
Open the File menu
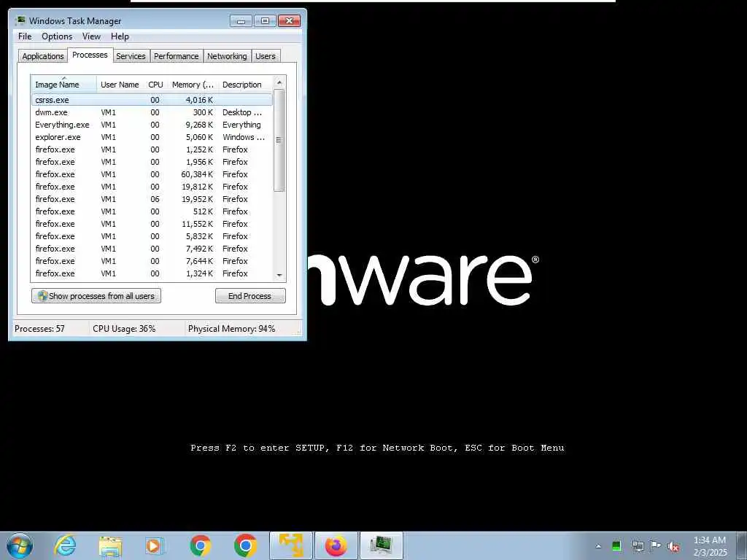[25, 36]
